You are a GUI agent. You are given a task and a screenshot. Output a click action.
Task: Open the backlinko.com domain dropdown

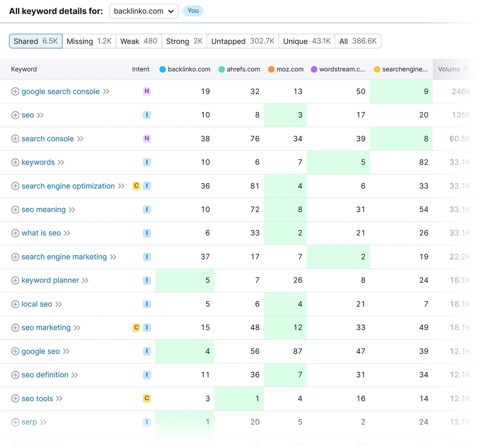(x=144, y=11)
